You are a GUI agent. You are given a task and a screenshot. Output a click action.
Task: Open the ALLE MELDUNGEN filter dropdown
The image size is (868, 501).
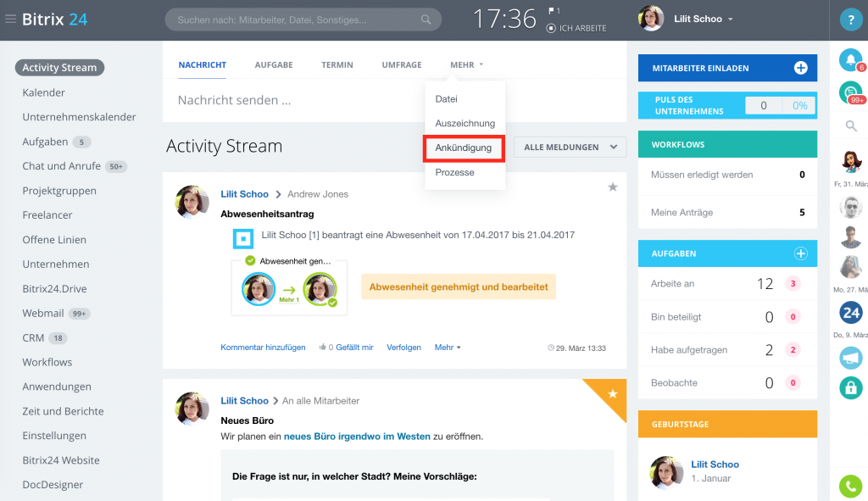click(570, 148)
